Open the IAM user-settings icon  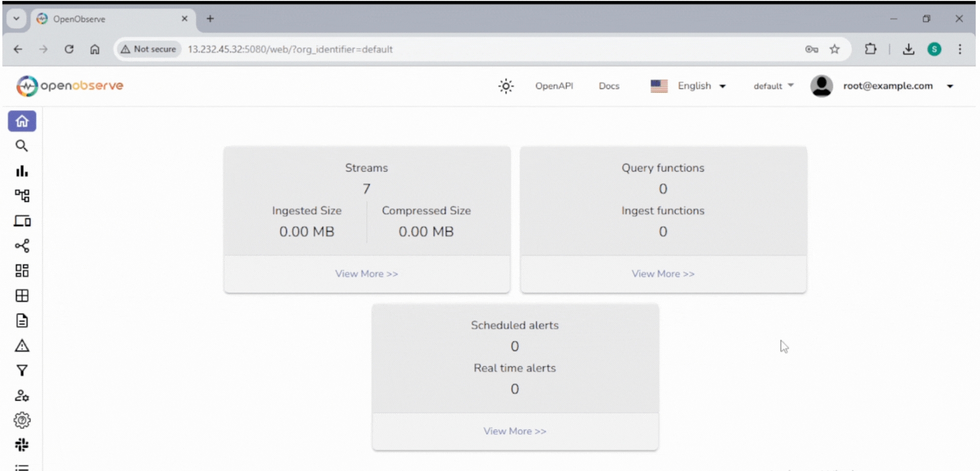[22, 395]
